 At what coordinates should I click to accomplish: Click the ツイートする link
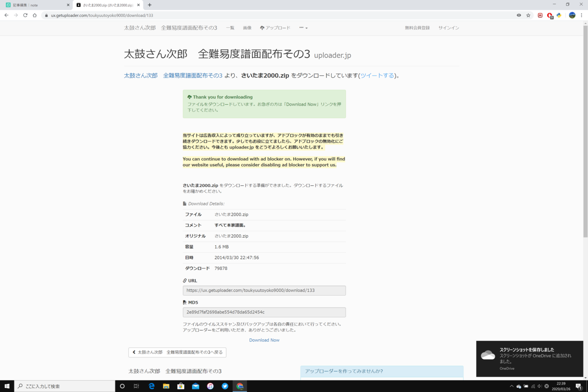click(x=377, y=75)
